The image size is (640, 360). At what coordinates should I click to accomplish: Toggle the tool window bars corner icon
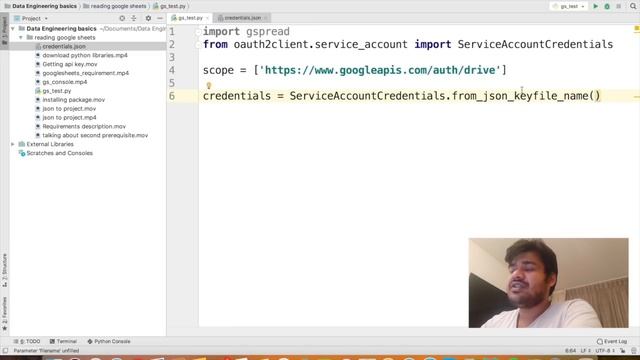5,351
